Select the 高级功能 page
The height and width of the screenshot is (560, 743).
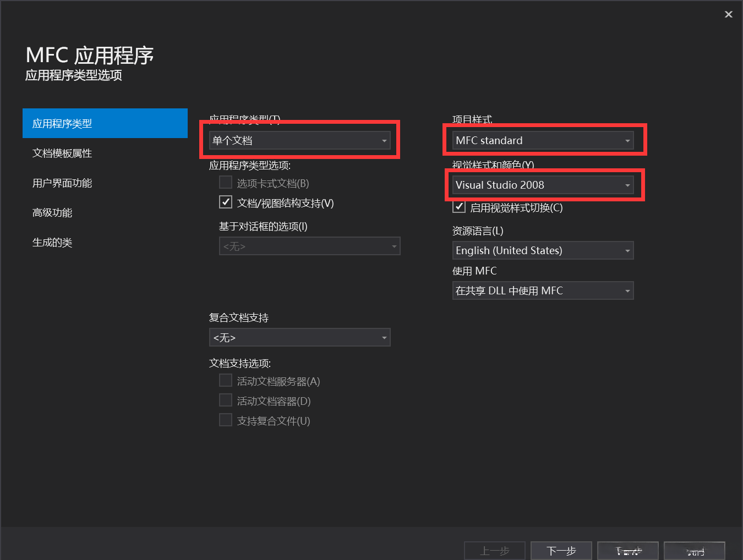[x=52, y=212]
